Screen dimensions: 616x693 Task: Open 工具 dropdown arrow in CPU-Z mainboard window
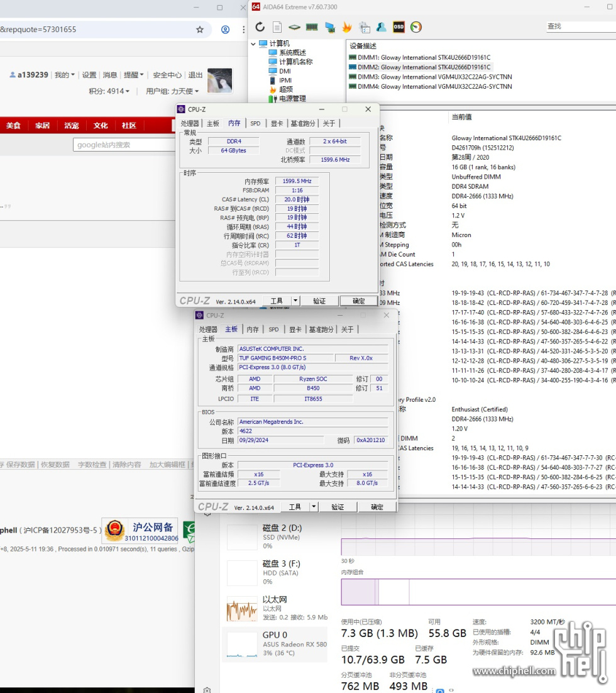click(x=314, y=506)
